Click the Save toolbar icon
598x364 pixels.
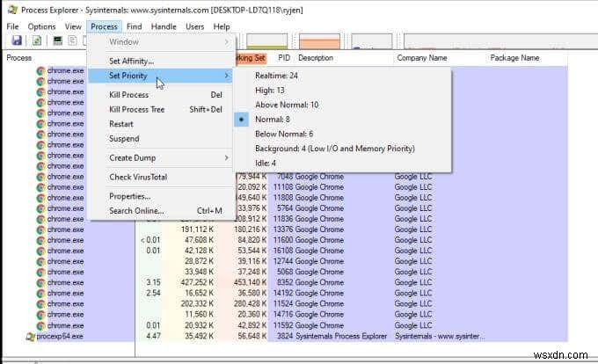coord(17,40)
